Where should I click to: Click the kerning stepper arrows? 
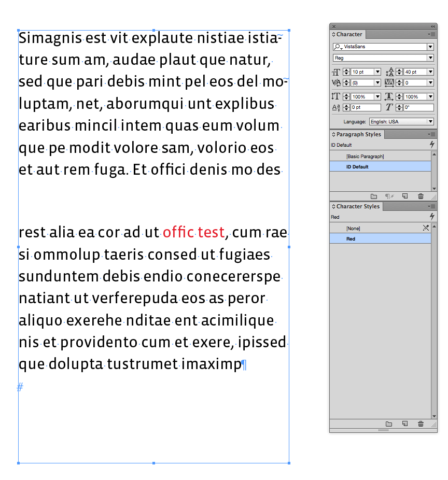[x=346, y=82]
